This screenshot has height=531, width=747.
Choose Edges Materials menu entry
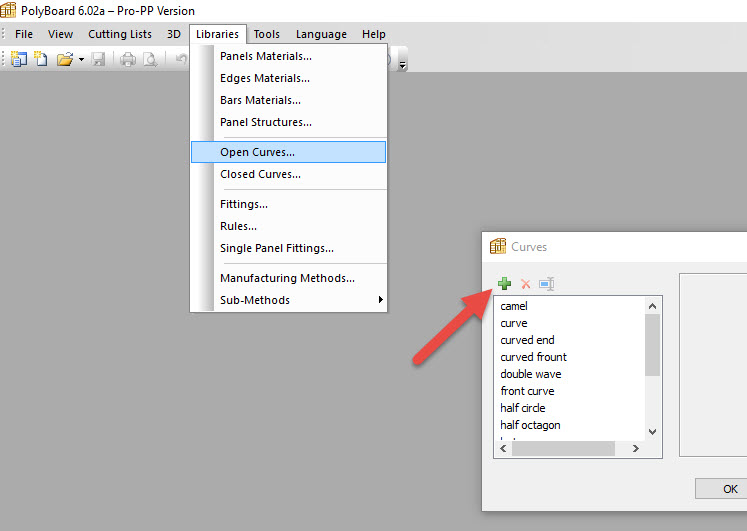pyautogui.click(x=289, y=78)
